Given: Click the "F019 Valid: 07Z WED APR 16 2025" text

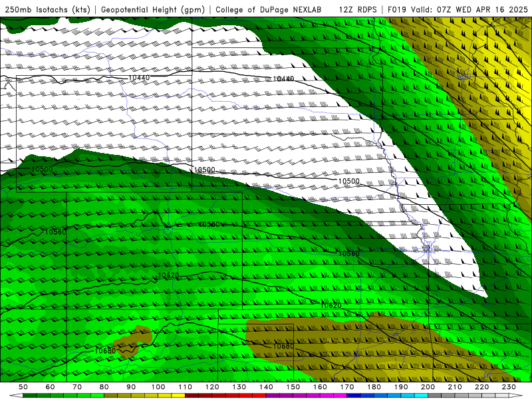Looking at the screenshot, I should 458,9.
